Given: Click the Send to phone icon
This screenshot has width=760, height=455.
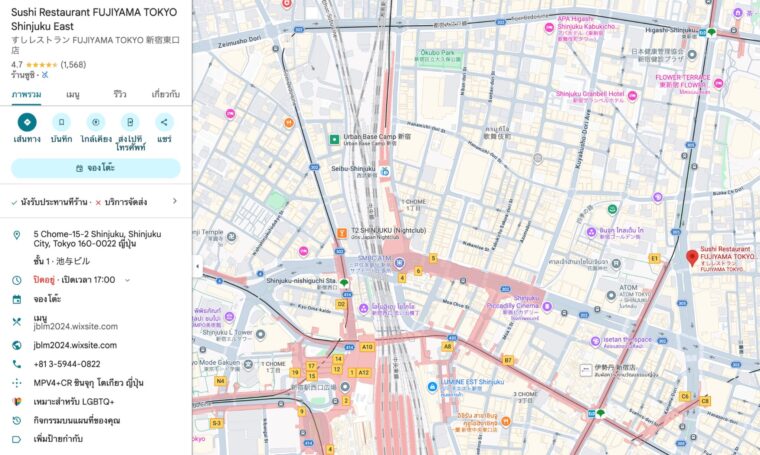Looking at the screenshot, I should pyautogui.click(x=130, y=122).
